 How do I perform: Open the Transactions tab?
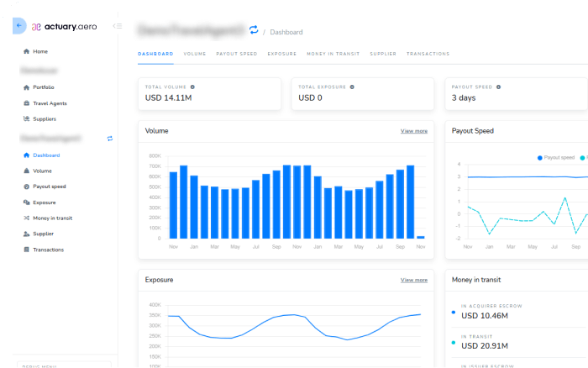428,54
